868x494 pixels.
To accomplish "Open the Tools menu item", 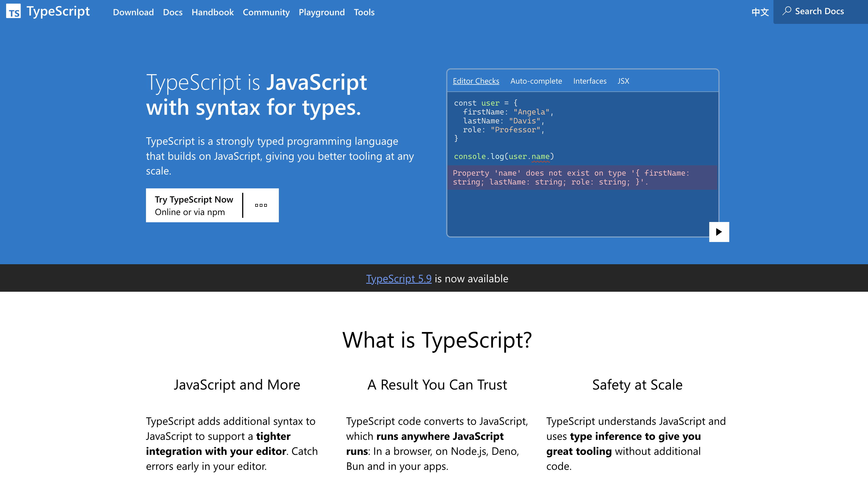I will click(x=364, y=12).
